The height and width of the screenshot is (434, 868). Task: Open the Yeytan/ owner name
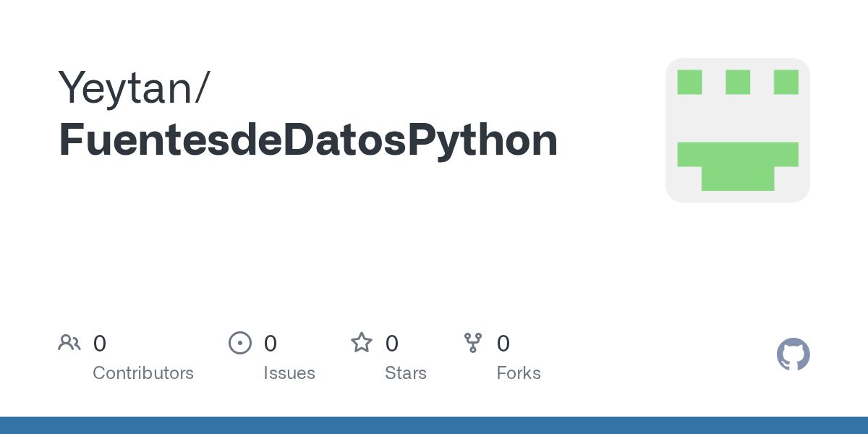[135, 88]
